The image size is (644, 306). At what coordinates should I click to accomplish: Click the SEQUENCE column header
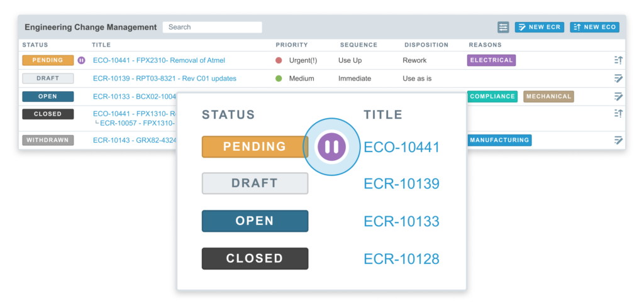coord(358,45)
